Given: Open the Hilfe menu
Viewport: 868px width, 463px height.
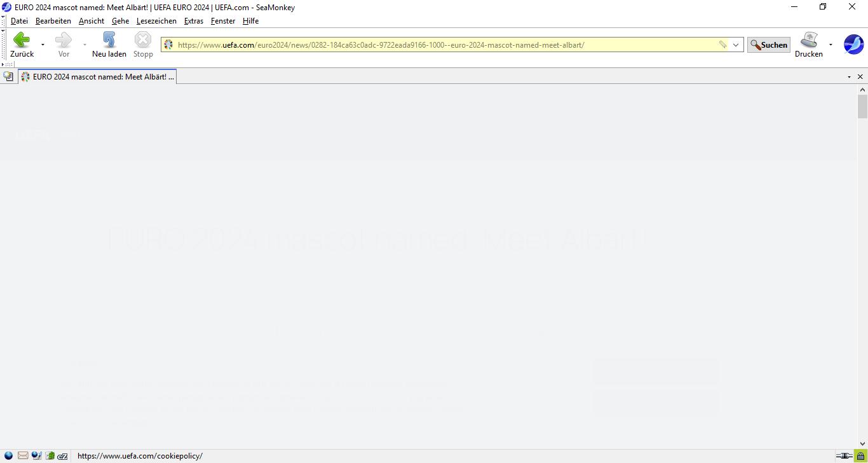Looking at the screenshot, I should pyautogui.click(x=250, y=21).
